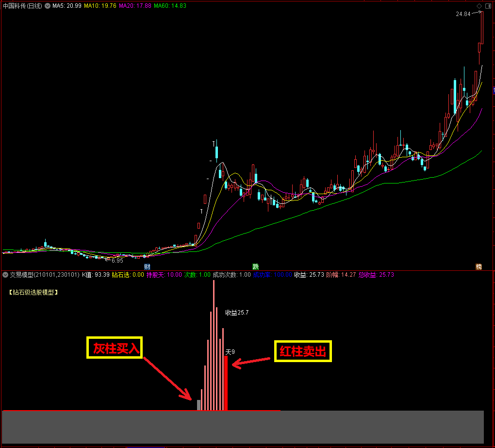Viewport: 495px width, 448px height.
Task: Click the 钻石选: 0.00 value
Action: tap(128, 275)
